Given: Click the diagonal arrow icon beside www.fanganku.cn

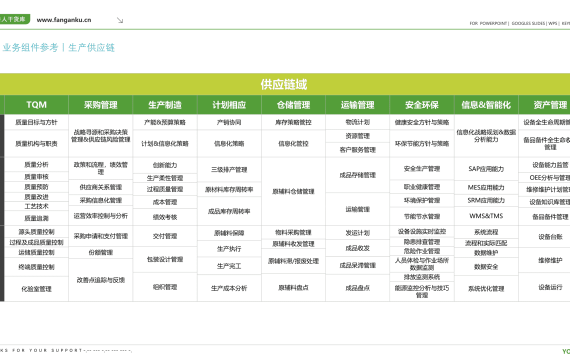Looking at the screenshot, I should coord(120,20).
